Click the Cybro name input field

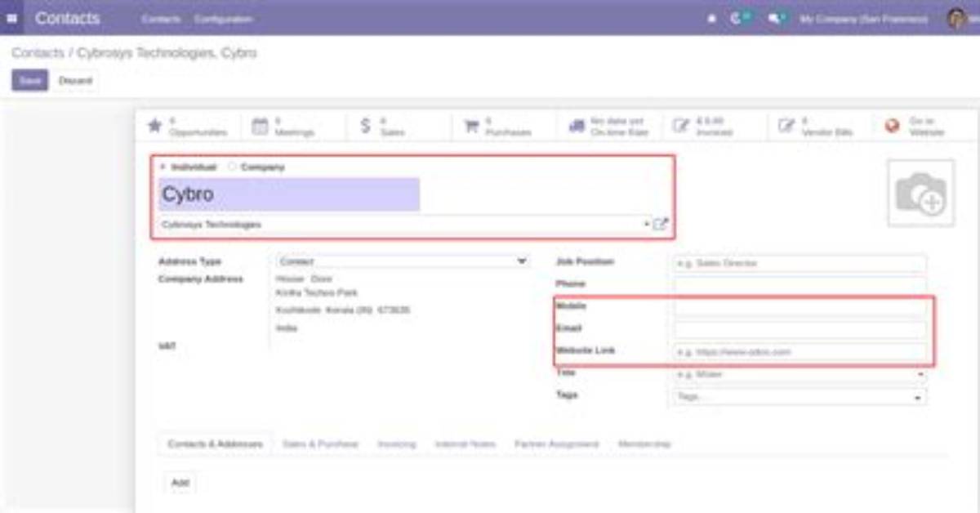click(x=289, y=194)
